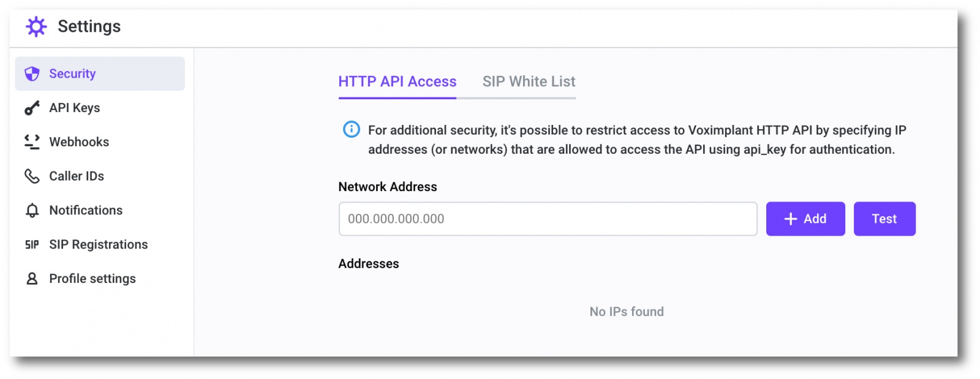
Task: Open the SIP White List tab
Action: point(529,82)
